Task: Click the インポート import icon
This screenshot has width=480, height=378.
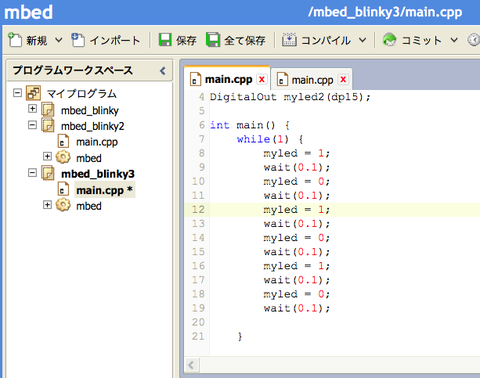Action: [x=78, y=40]
